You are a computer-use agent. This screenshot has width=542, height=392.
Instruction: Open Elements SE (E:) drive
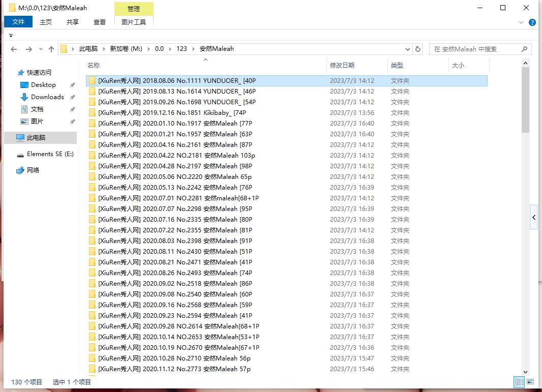(x=50, y=154)
